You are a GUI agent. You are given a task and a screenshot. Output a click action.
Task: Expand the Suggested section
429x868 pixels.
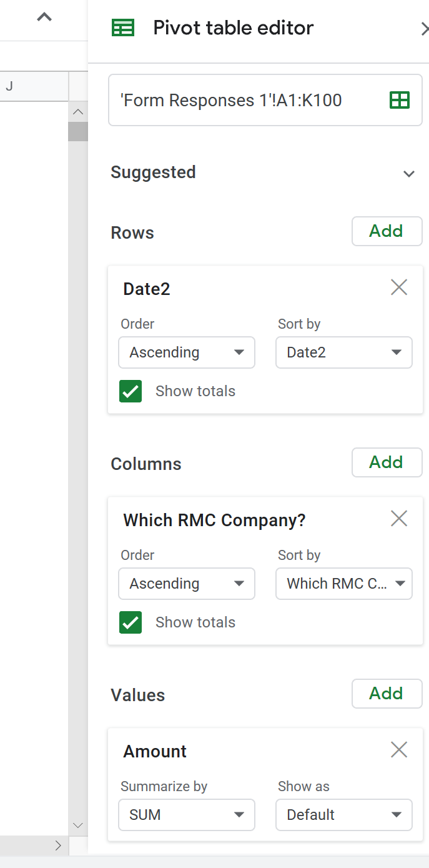coord(409,173)
